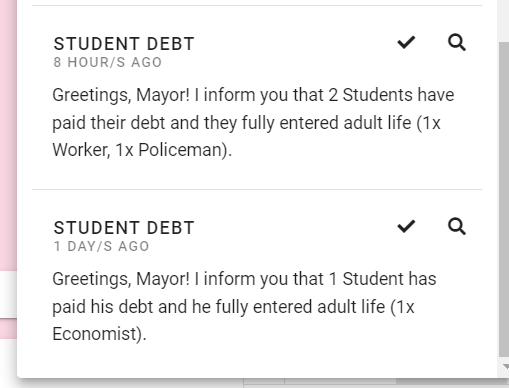Open details magnifier for 8 hours ago notification
The width and height of the screenshot is (509, 388).
pyautogui.click(x=456, y=42)
